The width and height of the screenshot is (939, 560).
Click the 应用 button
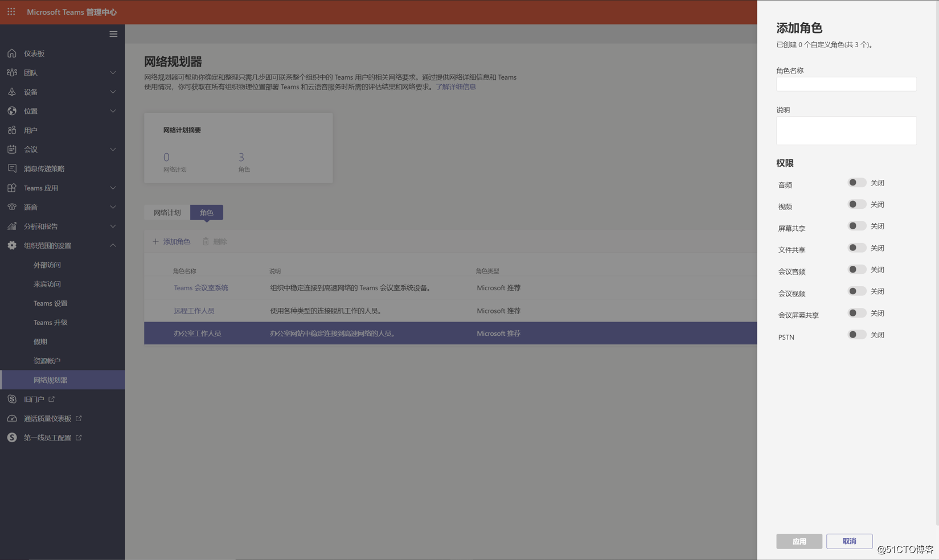point(799,541)
